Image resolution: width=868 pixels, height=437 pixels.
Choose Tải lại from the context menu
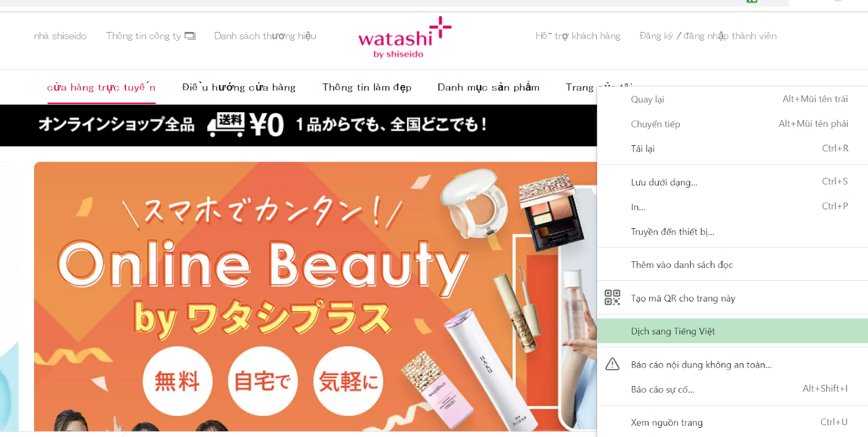click(732, 149)
